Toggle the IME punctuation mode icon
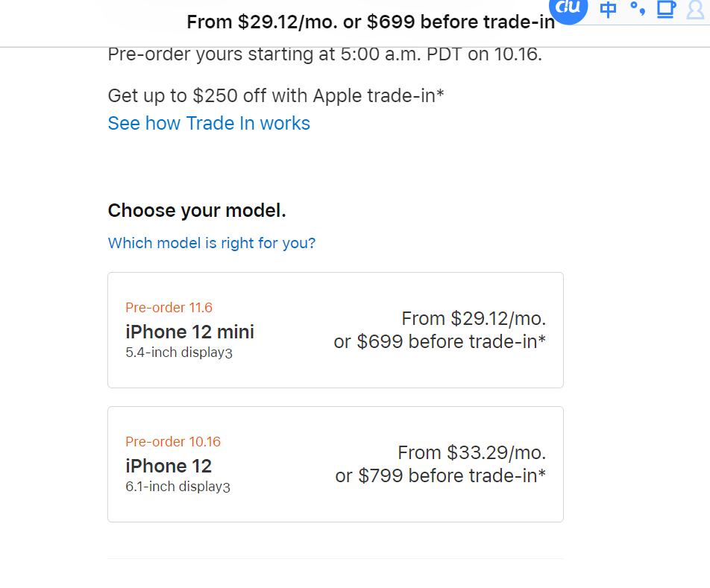Screen dimensions: 710x588 (x=637, y=9)
